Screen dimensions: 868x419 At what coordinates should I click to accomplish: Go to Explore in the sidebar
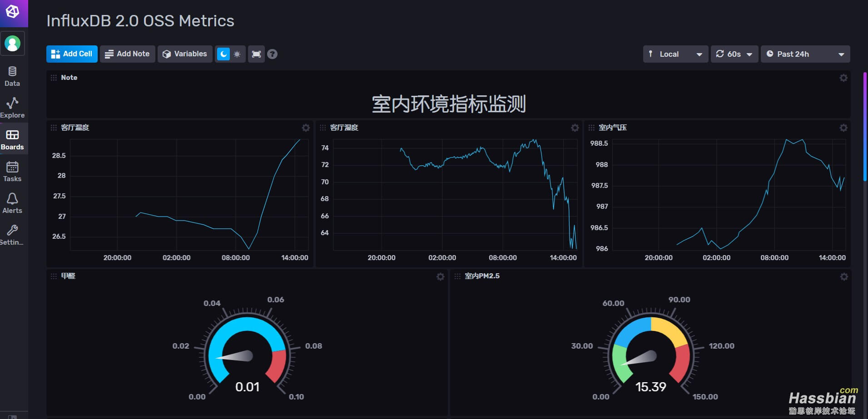(x=12, y=108)
